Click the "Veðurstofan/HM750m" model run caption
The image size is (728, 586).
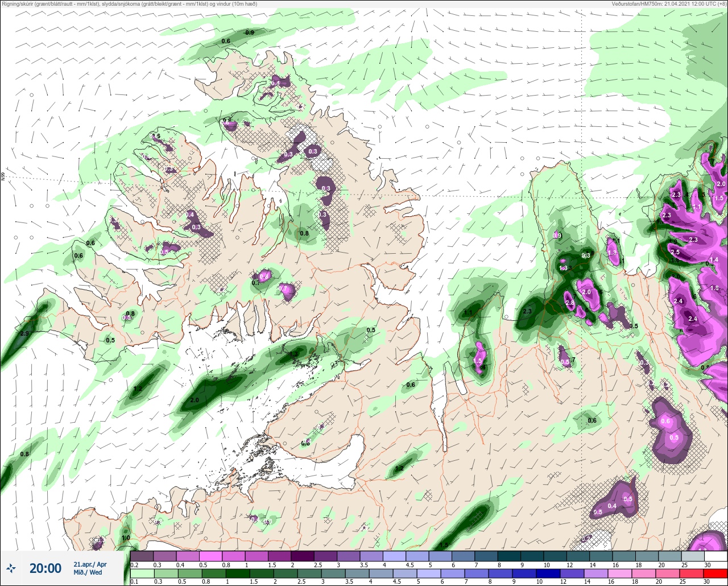tap(669, 4)
